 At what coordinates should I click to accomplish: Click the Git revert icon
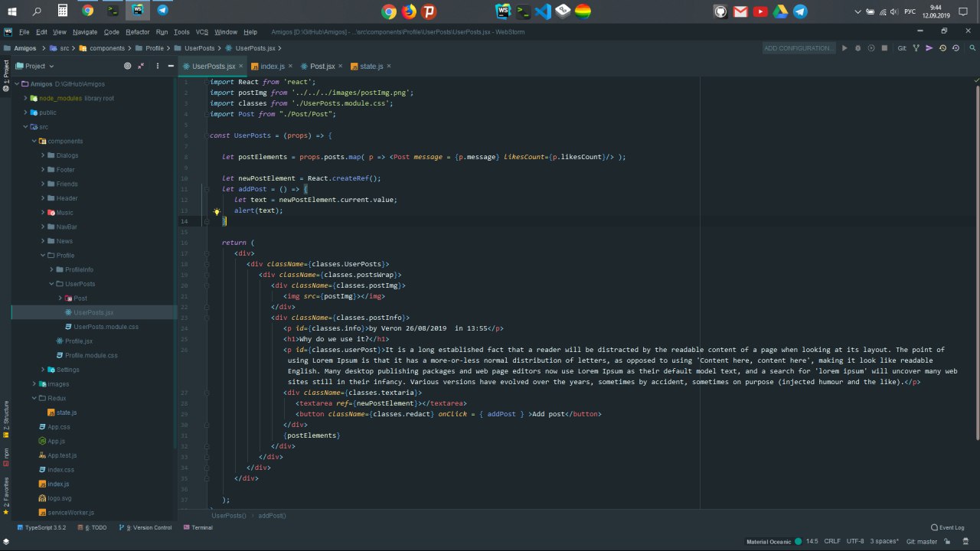click(955, 48)
